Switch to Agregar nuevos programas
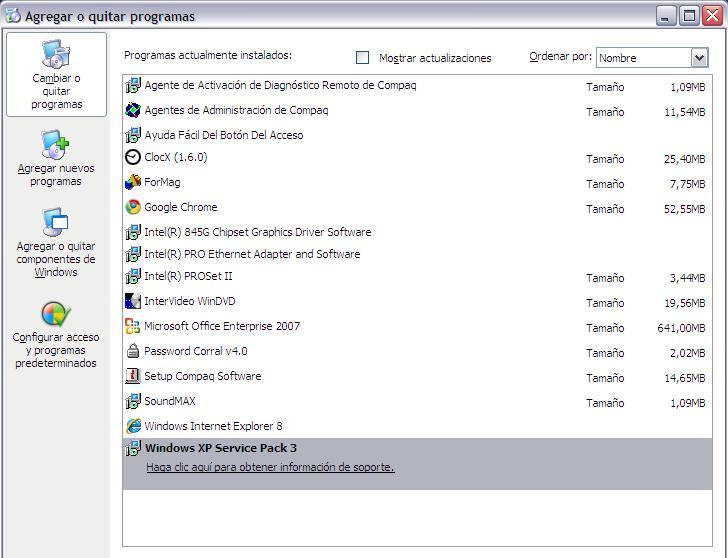728x558 pixels. click(x=56, y=158)
